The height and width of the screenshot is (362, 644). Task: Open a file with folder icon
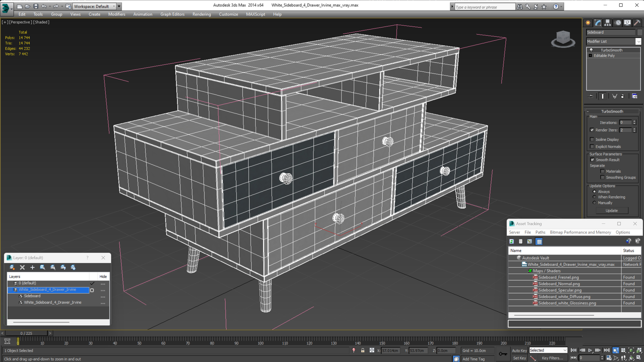point(28,6)
